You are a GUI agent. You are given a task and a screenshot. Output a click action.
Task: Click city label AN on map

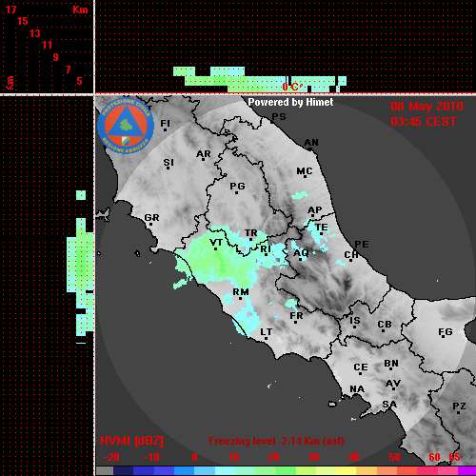(311, 143)
